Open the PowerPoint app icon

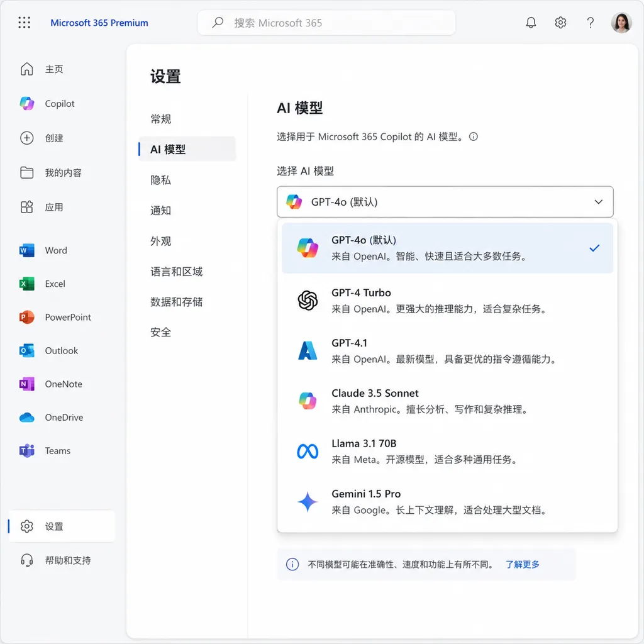26,317
